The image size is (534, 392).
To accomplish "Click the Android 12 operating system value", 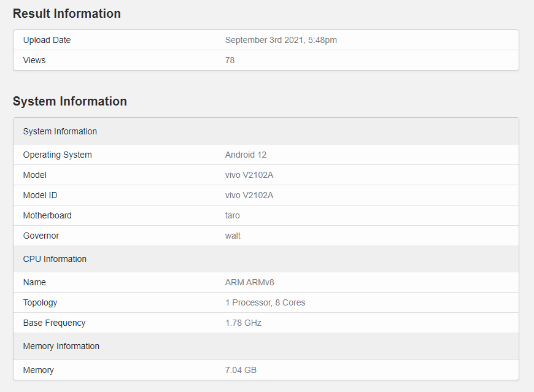I will [246, 155].
